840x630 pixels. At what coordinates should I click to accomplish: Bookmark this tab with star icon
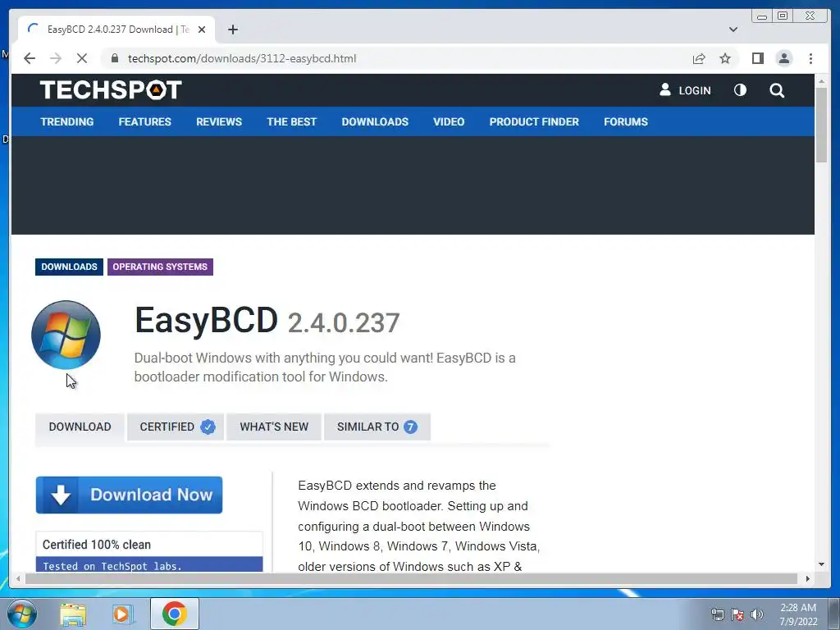pos(725,58)
